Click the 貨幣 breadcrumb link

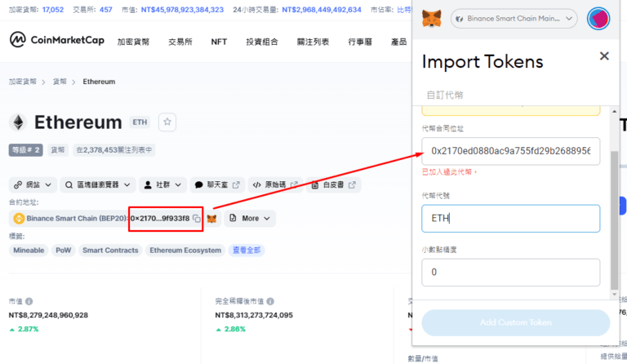coord(60,82)
